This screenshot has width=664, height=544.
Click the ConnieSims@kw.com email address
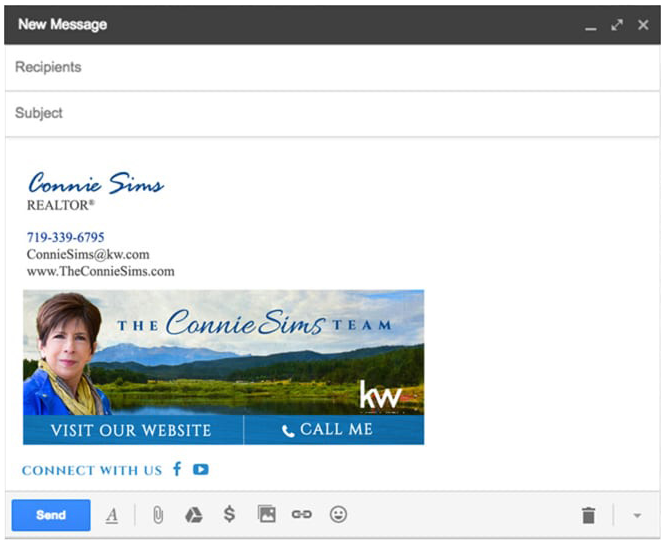point(88,255)
